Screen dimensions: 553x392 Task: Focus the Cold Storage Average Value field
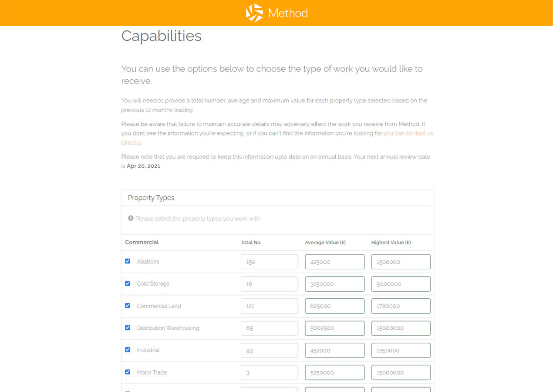[x=335, y=284]
